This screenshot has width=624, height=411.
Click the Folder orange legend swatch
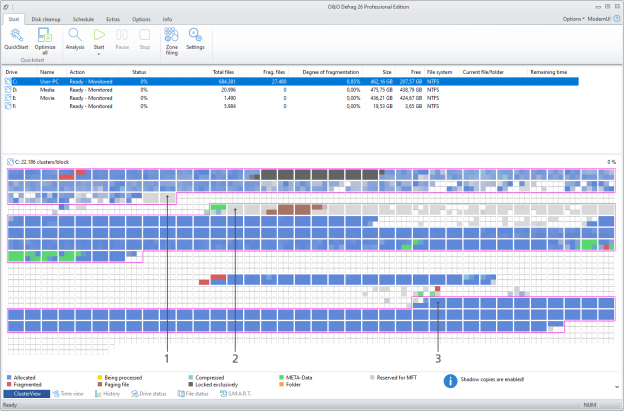coord(281,384)
